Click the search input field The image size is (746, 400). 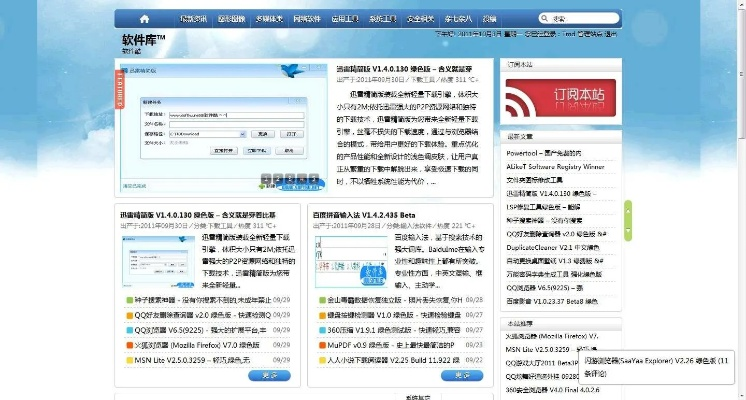coord(577,18)
